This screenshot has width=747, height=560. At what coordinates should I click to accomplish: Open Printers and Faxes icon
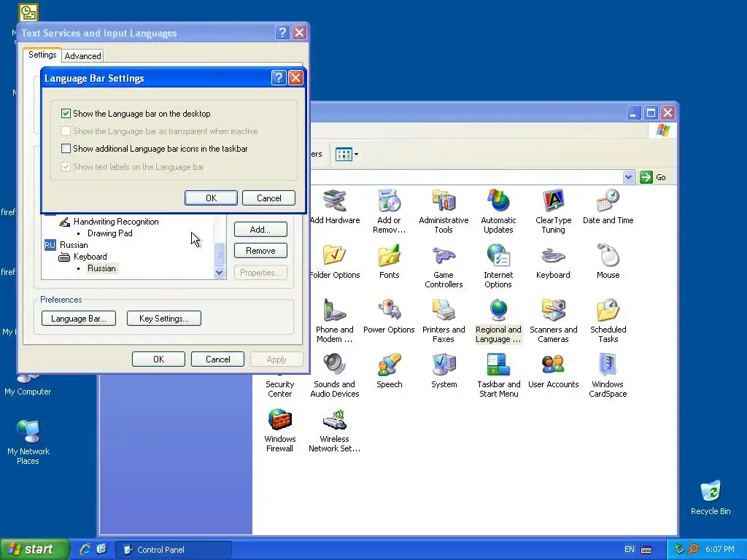(444, 321)
